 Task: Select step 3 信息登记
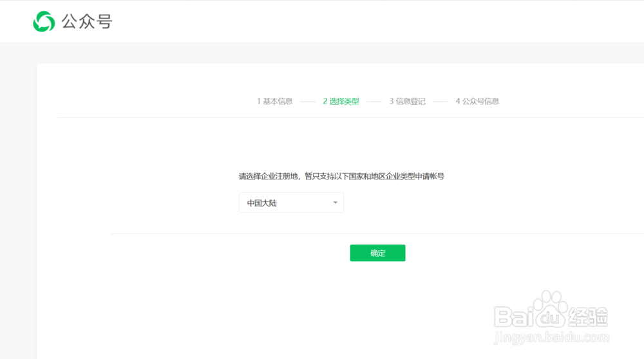(408, 101)
